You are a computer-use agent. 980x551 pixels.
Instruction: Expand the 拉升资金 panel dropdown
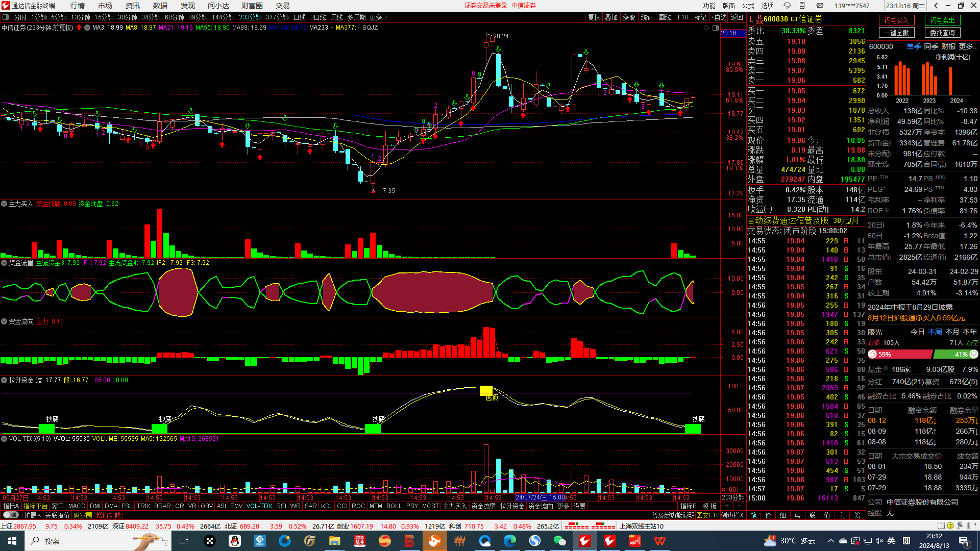pyautogui.click(x=4, y=380)
